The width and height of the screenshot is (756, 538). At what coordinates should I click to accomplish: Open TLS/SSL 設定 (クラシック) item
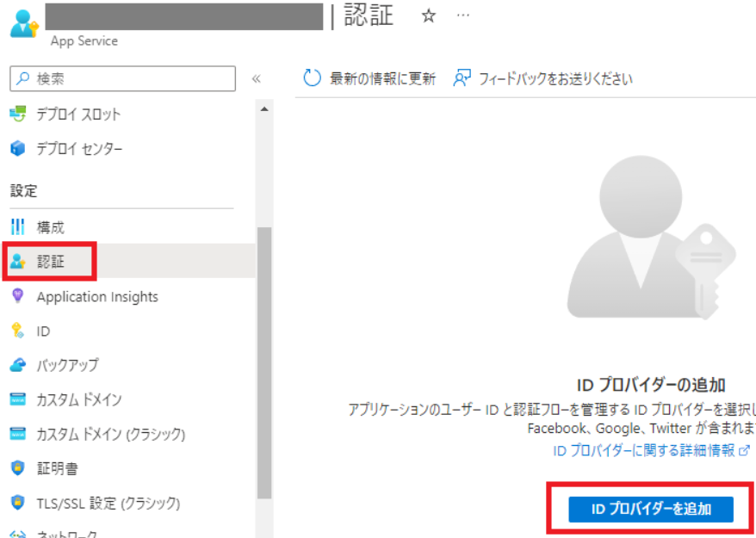point(108,503)
